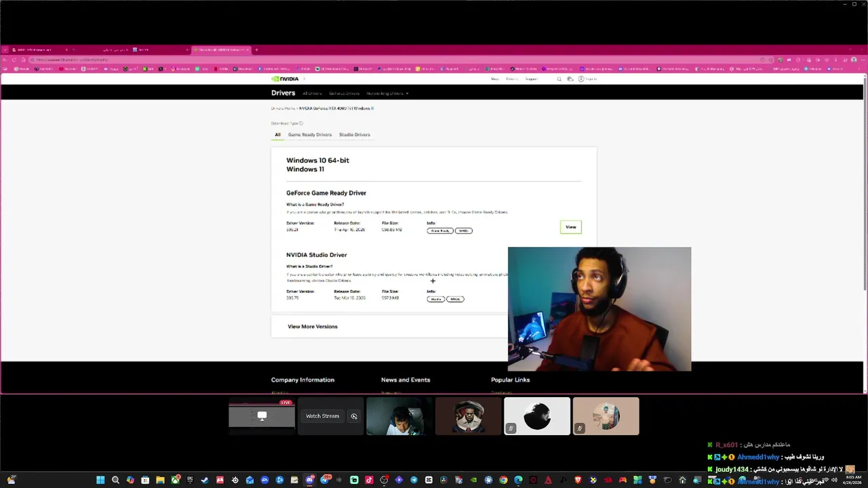Select the webcam participant with headphones tile

click(x=399, y=416)
